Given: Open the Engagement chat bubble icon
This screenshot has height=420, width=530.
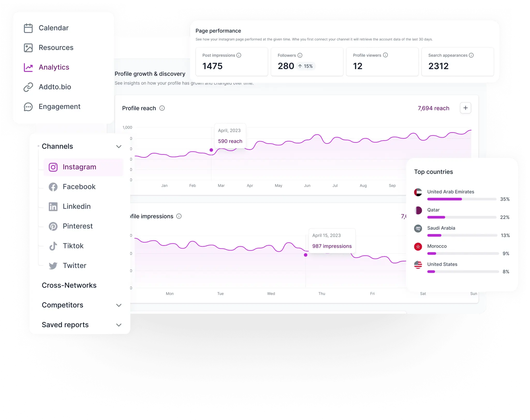Looking at the screenshot, I should coord(28,107).
